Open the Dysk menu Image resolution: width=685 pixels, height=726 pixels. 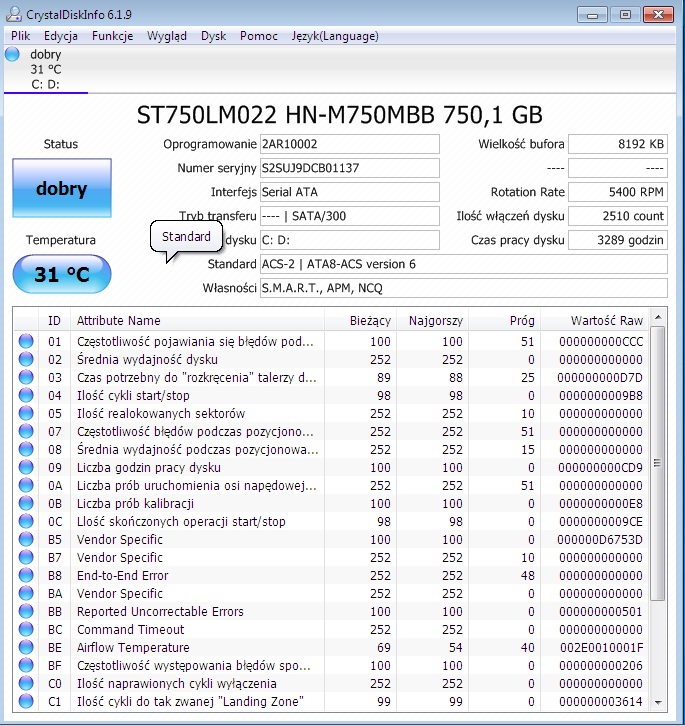point(214,36)
